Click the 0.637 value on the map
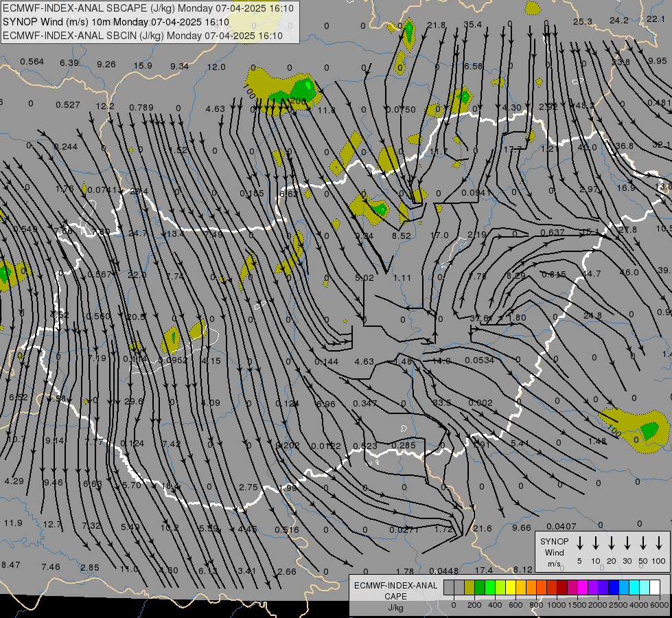 pyautogui.click(x=552, y=233)
